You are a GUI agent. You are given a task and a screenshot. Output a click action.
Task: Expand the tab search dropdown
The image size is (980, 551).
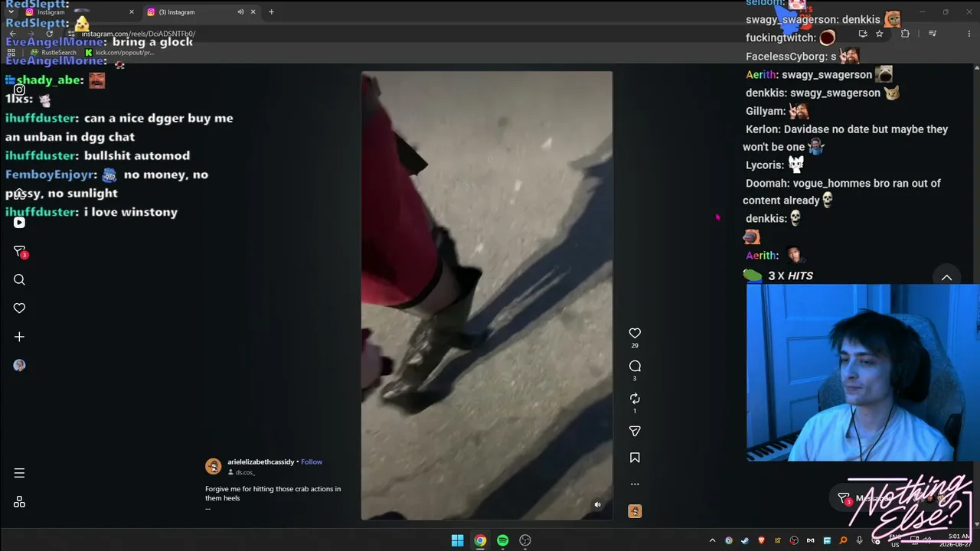tap(11, 12)
